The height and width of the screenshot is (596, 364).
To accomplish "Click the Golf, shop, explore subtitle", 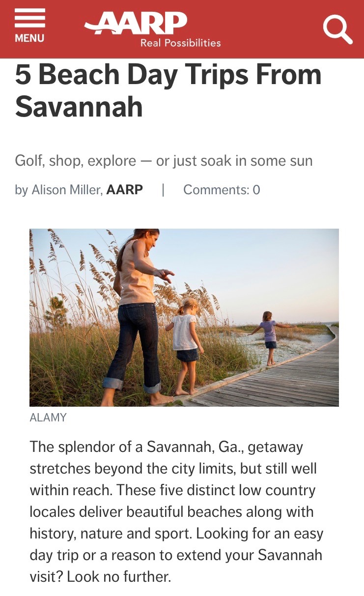I will pos(164,161).
